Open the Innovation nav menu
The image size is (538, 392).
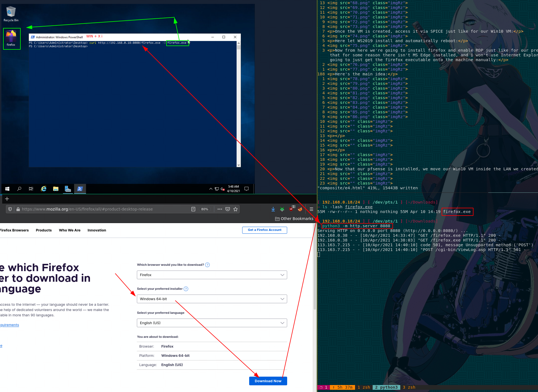coord(97,230)
